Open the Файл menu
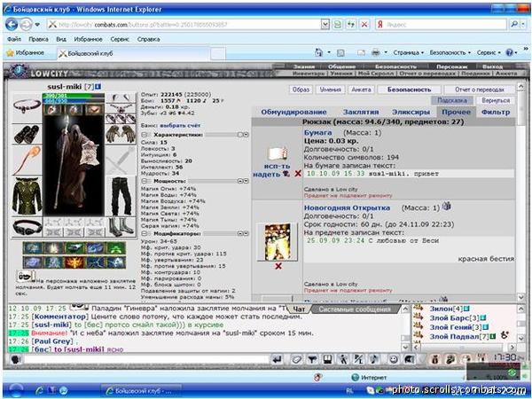Viewport: 532px width, 399px height. pyautogui.click(x=14, y=39)
